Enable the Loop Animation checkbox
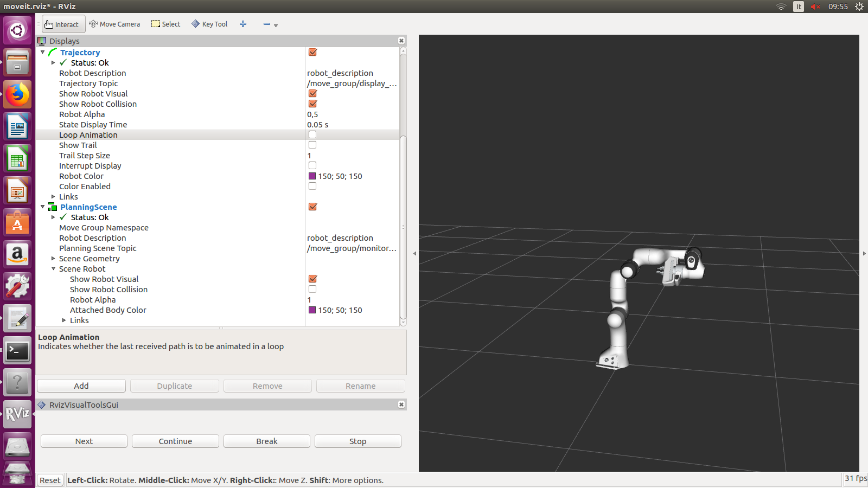 (312, 134)
